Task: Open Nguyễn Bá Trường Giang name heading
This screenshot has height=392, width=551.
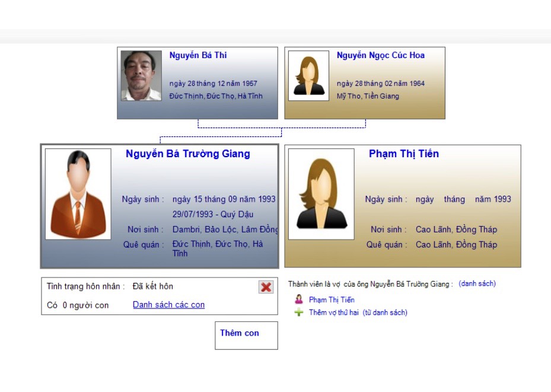Action: coord(188,154)
